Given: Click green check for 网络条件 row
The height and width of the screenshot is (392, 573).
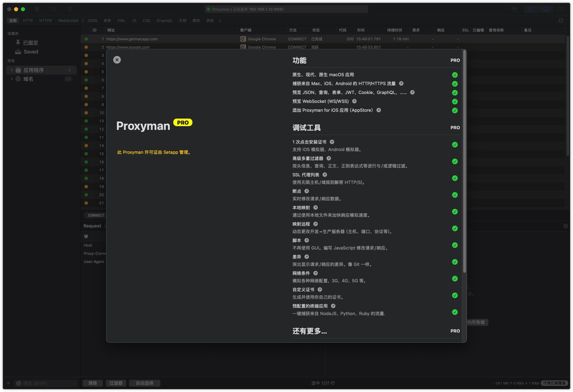Looking at the screenshot, I should [x=455, y=279].
